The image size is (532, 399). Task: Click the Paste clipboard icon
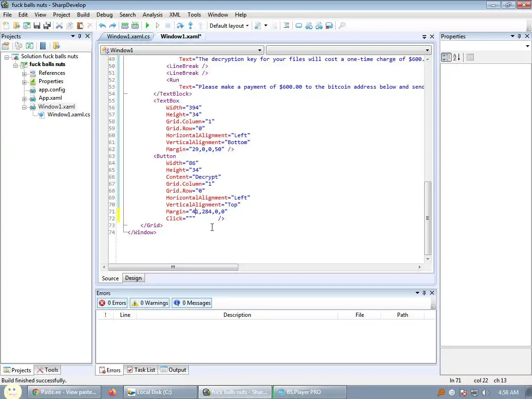click(x=80, y=25)
